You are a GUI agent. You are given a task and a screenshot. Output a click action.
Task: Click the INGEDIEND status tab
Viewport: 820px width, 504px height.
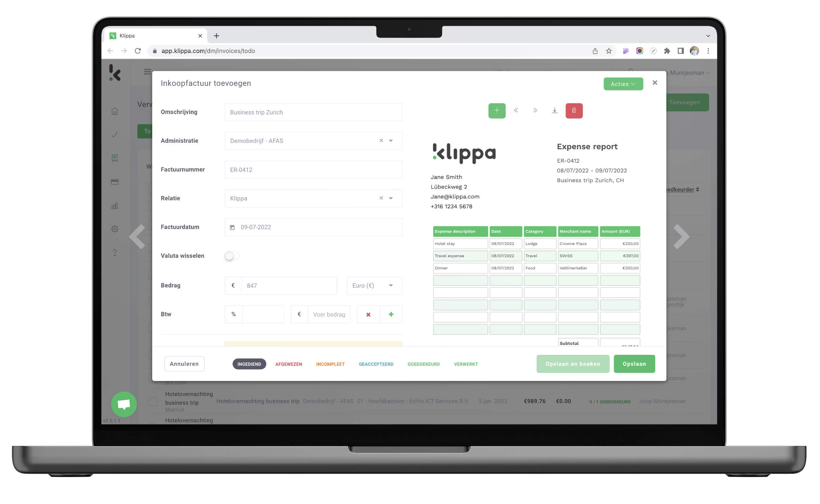click(x=248, y=364)
